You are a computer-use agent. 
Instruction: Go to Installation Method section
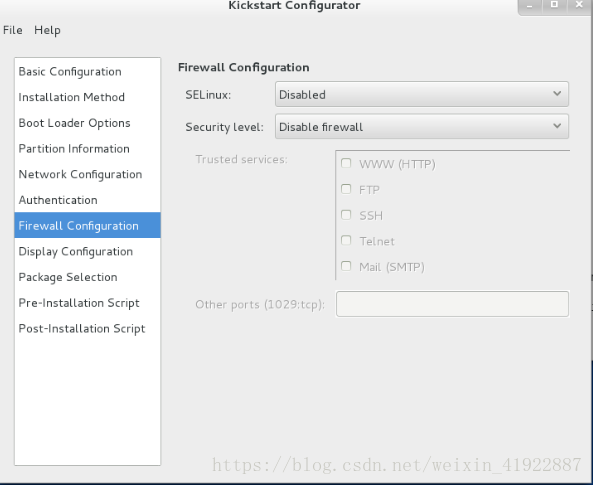87,97
